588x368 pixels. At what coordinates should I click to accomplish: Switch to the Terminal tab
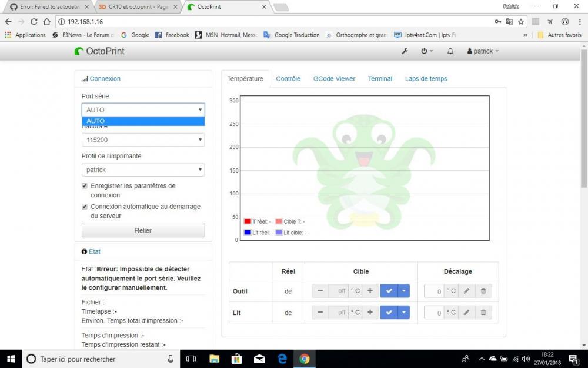[380, 78]
